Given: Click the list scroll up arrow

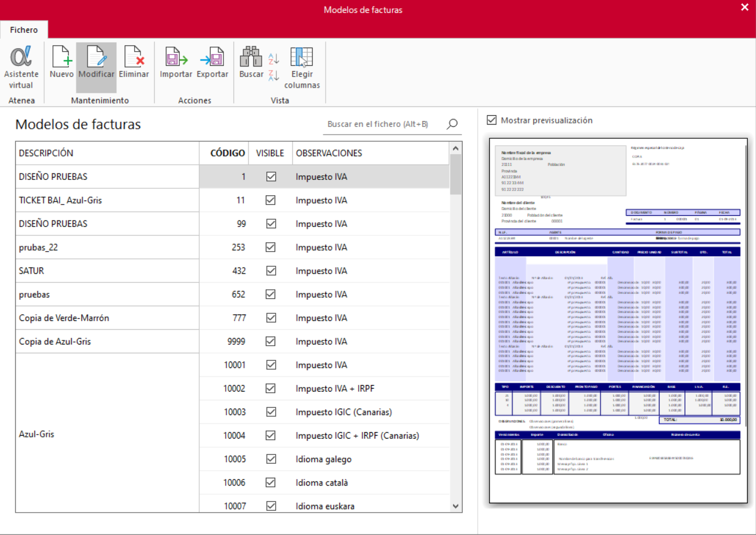Looking at the screenshot, I should [456, 148].
